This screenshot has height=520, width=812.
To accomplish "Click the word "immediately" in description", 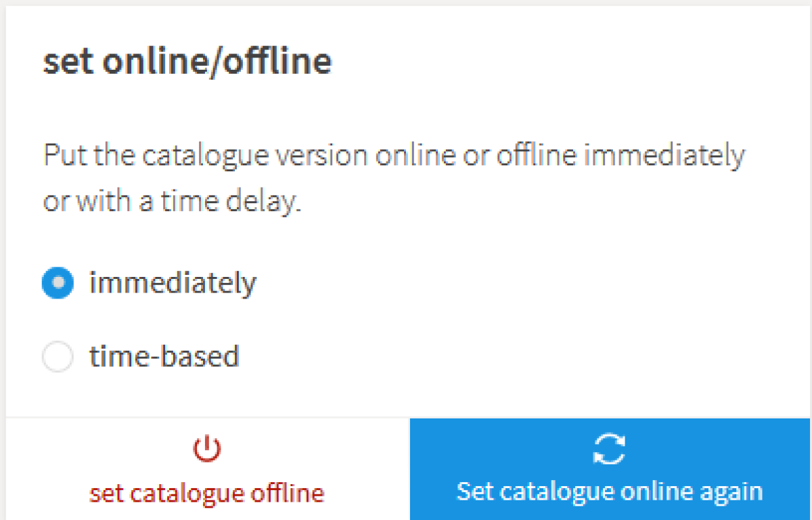I will click(664, 156).
